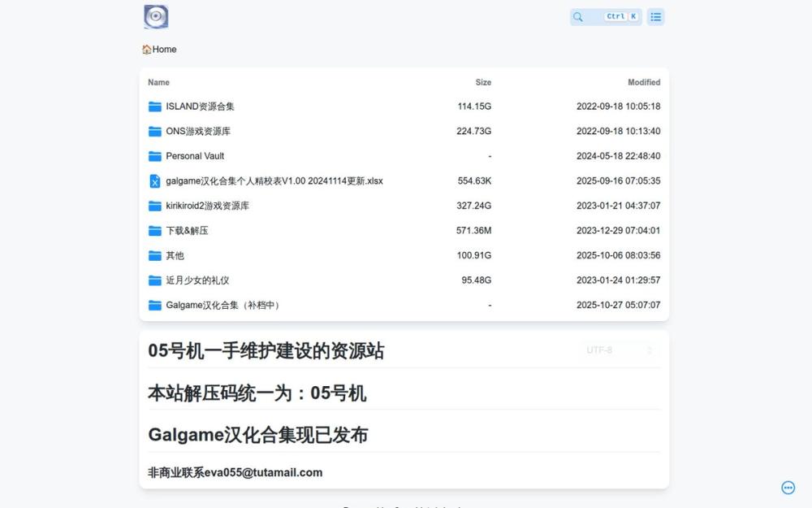Image resolution: width=812 pixels, height=508 pixels.
Task: Sort files by Size column
Action: click(x=483, y=82)
